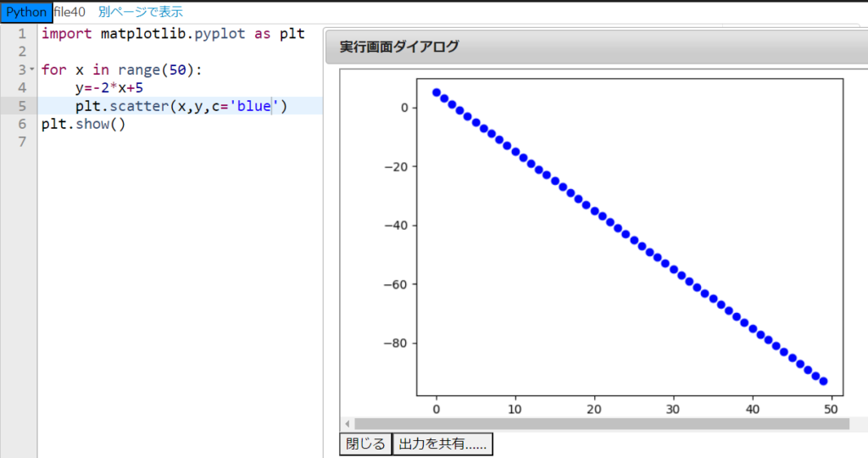This screenshot has height=458, width=868.
Task: Click the horizontal scrollbar left arrow
Action: (347, 424)
